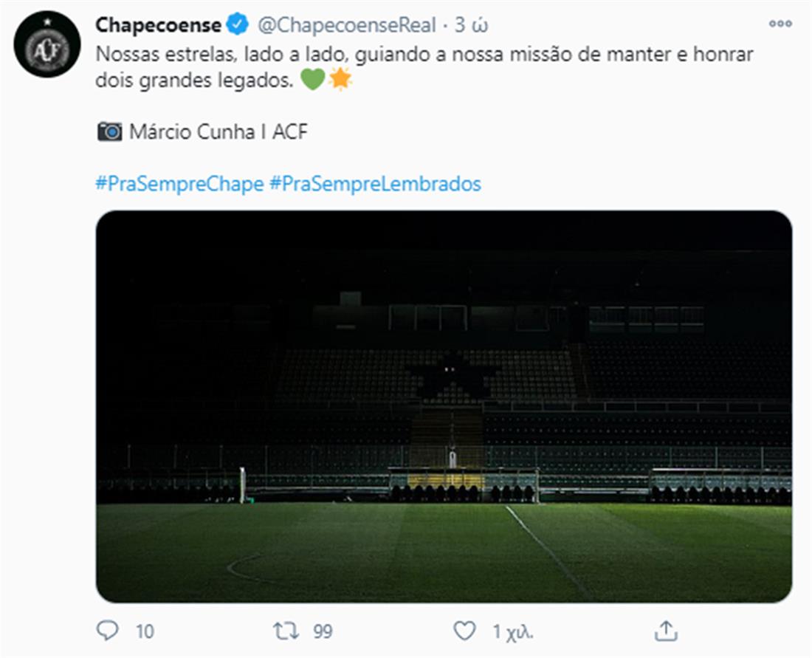
Task: Click the green heart emoji
Action: (x=313, y=80)
